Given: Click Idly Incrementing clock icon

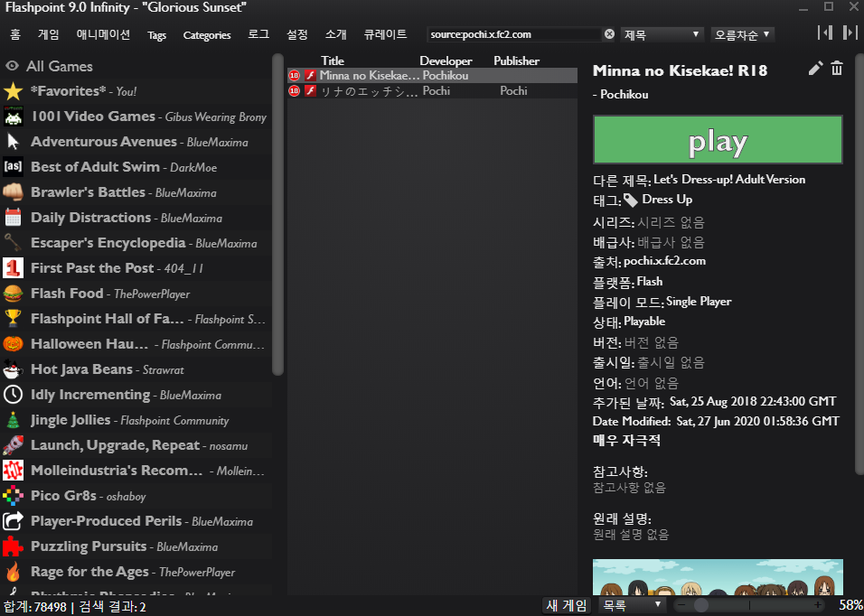Looking at the screenshot, I should coord(14,395).
